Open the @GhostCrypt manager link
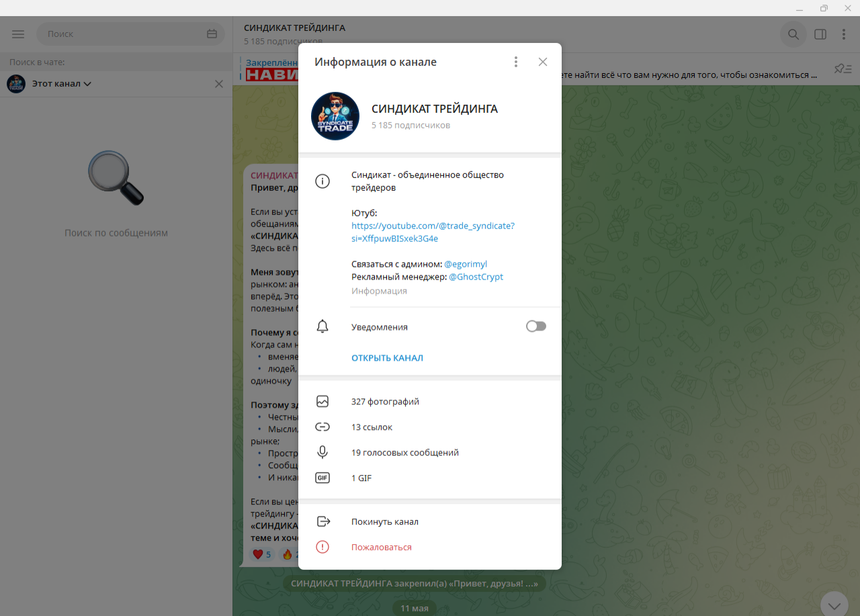The width and height of the screenshot is (860, 616). pyautogui.click(x=476, y=277)
